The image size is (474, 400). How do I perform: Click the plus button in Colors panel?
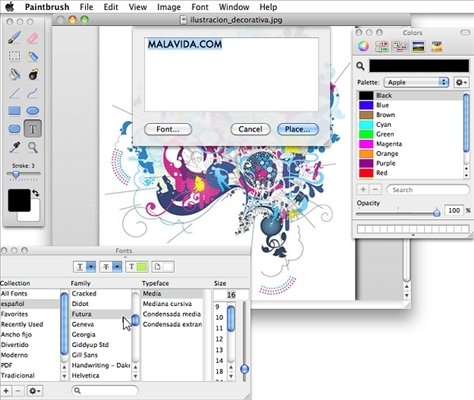pos(363,190)
